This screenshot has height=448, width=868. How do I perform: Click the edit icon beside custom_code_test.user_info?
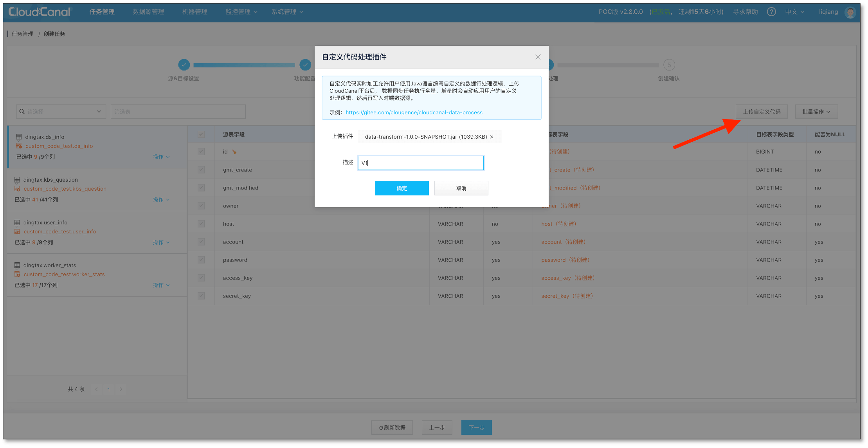click(18, 231)
